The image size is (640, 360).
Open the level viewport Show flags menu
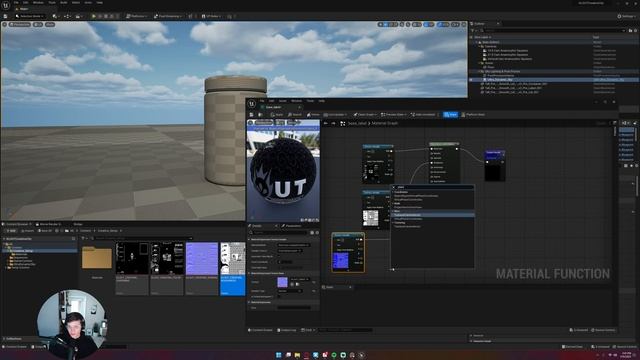coord(50,24)
